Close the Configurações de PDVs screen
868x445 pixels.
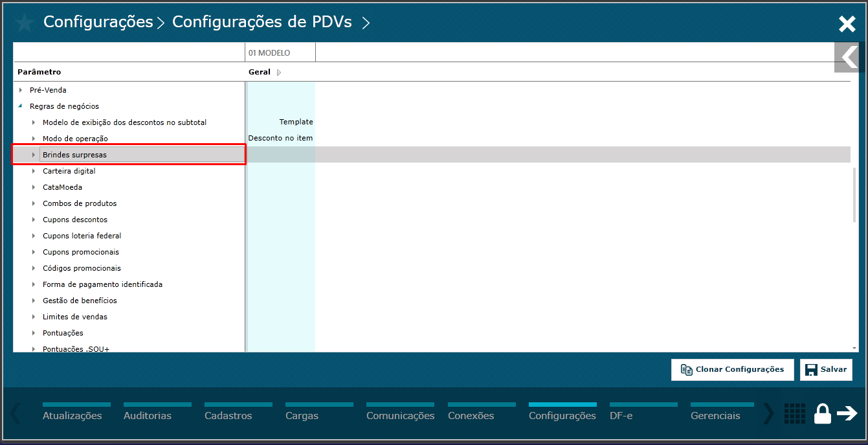847,23
